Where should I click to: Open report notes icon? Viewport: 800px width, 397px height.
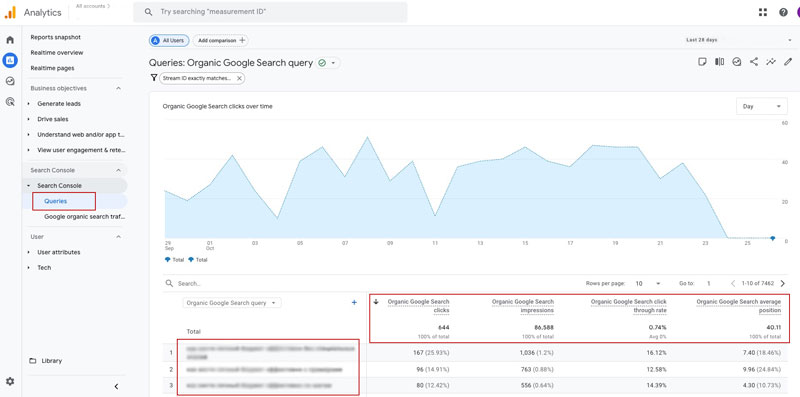pyautogui.click(x=702, y=62)
